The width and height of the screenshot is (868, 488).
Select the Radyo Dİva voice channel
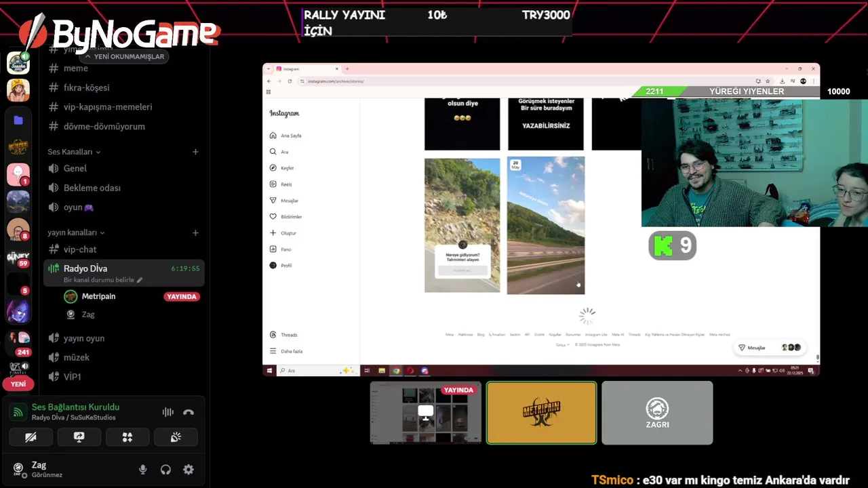click(124, 273)
